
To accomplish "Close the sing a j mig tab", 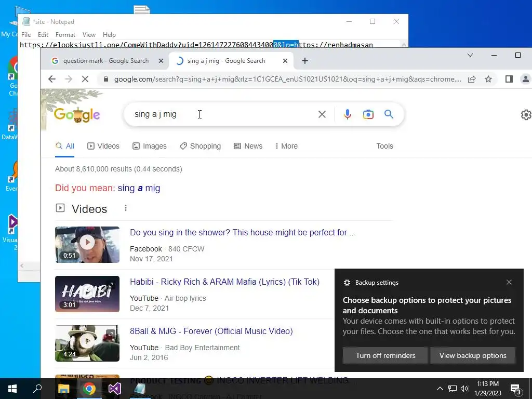I will tap(285, 61).
